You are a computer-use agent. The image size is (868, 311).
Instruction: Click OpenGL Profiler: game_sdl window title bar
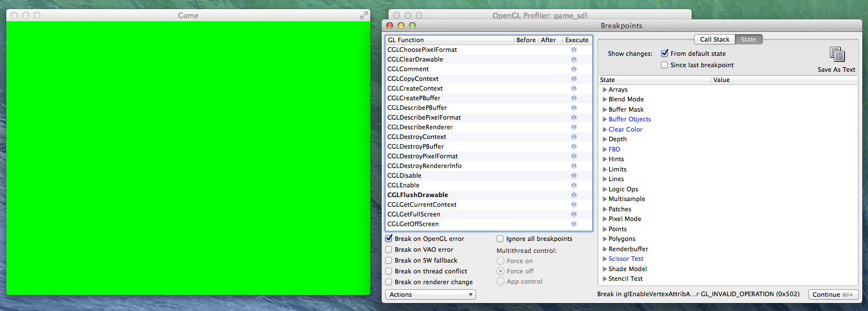coord(540,15)
